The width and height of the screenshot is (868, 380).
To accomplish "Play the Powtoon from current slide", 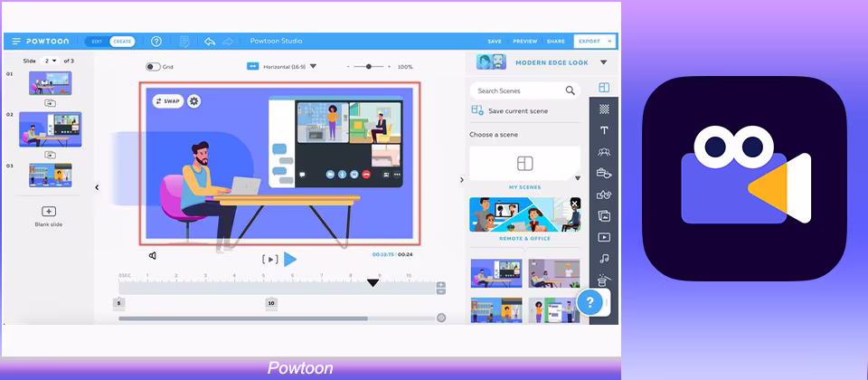I will [x=290, y=259].
